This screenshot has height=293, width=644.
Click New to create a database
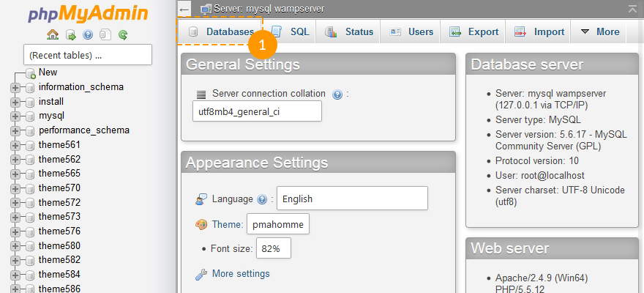(48, 73)
